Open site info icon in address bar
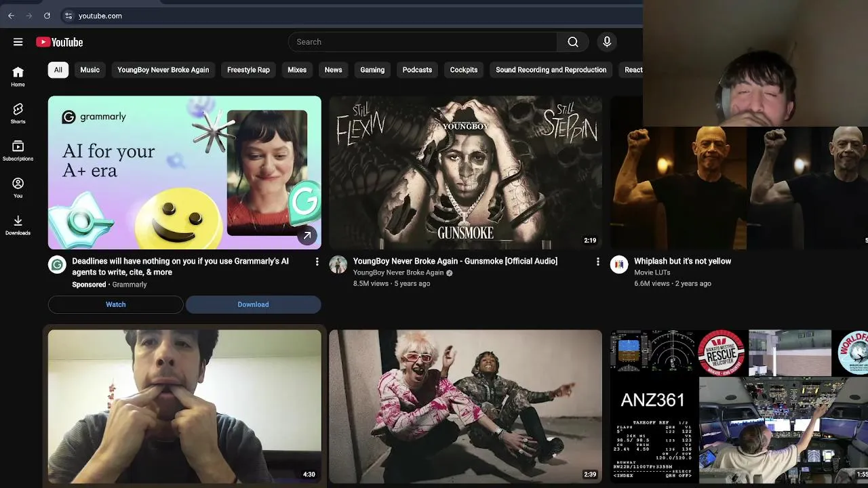Image resolution: width=868 pixels, height=488 pixels. [x=68, y=16]
